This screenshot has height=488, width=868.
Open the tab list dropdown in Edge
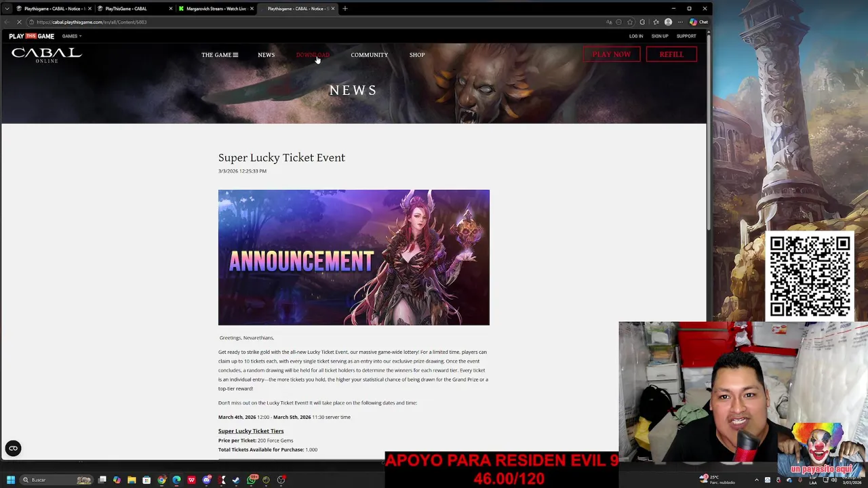click(x=7, y=9)
